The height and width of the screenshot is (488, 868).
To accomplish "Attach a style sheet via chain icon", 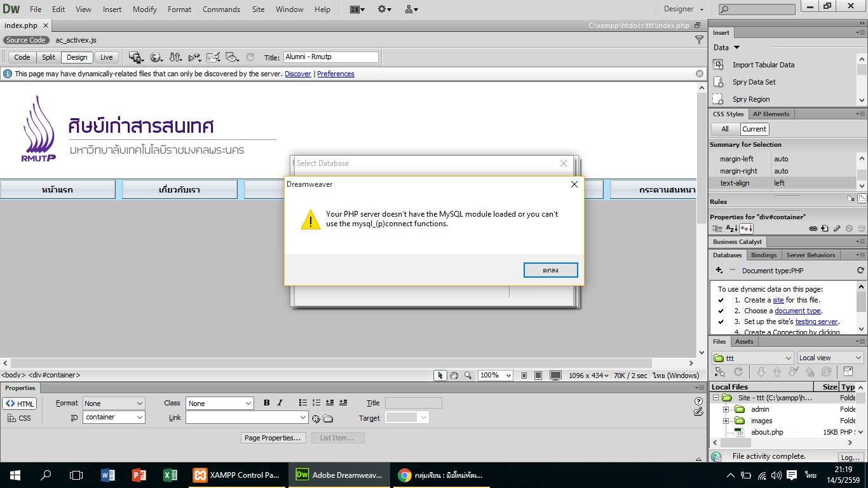I will tap(813, 228).
